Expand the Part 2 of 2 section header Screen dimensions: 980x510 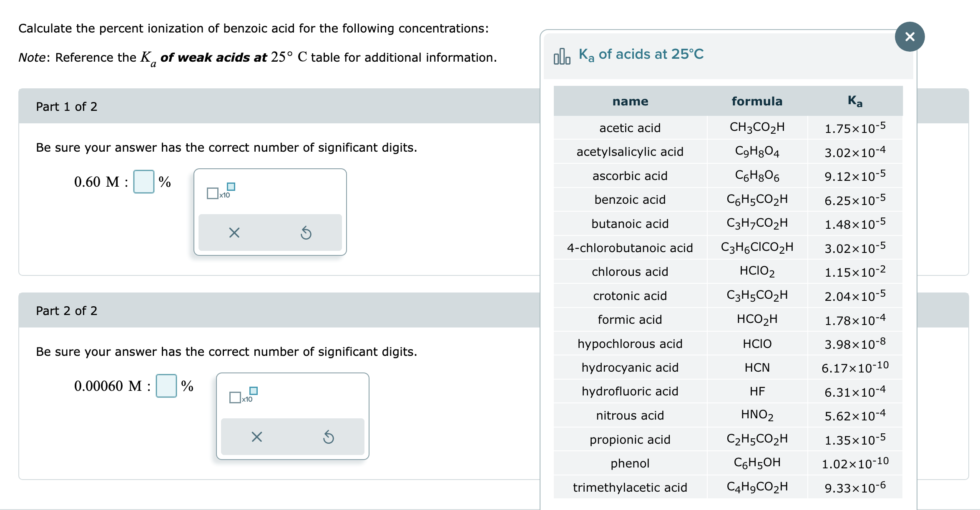click(67, 310)
